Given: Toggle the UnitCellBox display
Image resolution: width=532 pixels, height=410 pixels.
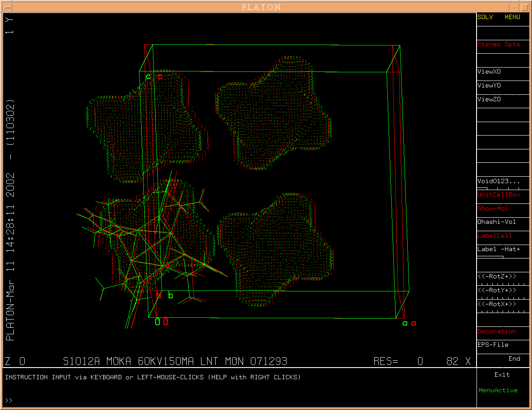Looking at the screenshot, I should [499, 195].
